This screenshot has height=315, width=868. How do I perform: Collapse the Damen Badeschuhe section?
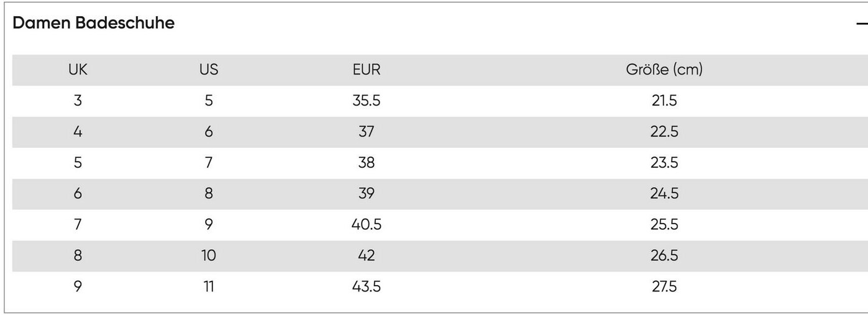click(x=861, y=24)
